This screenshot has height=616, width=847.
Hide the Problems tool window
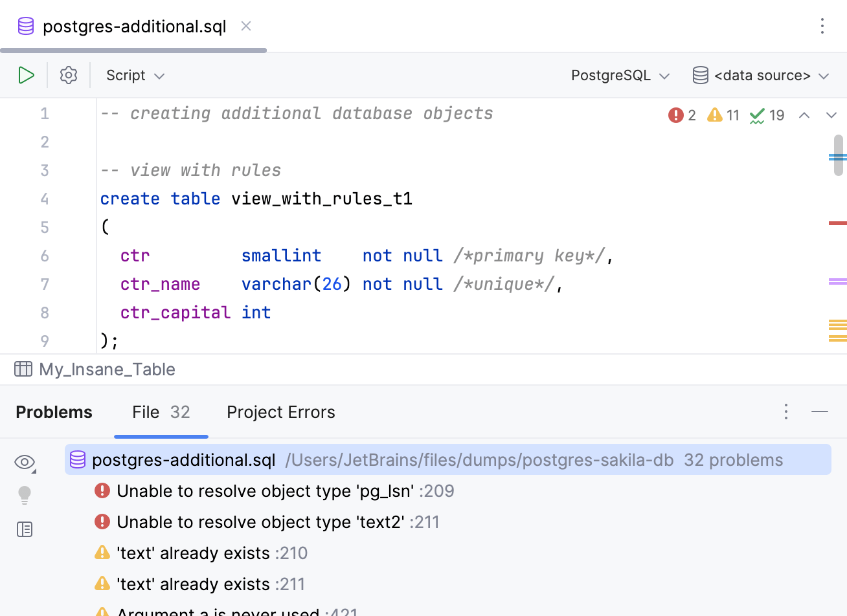820,412
